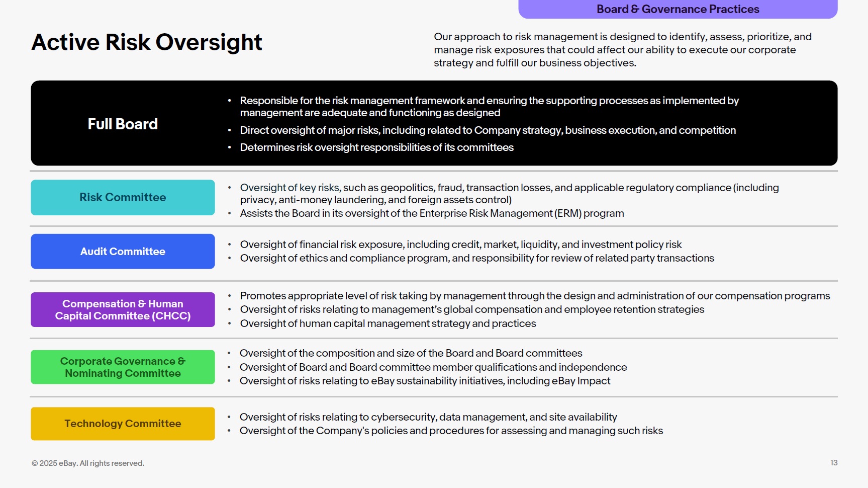
Task: Select the human capital management strategy bullet
Action: coord(388,323)
